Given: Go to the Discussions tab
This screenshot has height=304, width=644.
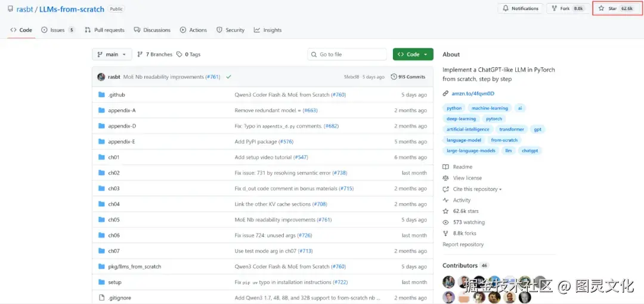Looking at the screenshot, I should point(153,30).
